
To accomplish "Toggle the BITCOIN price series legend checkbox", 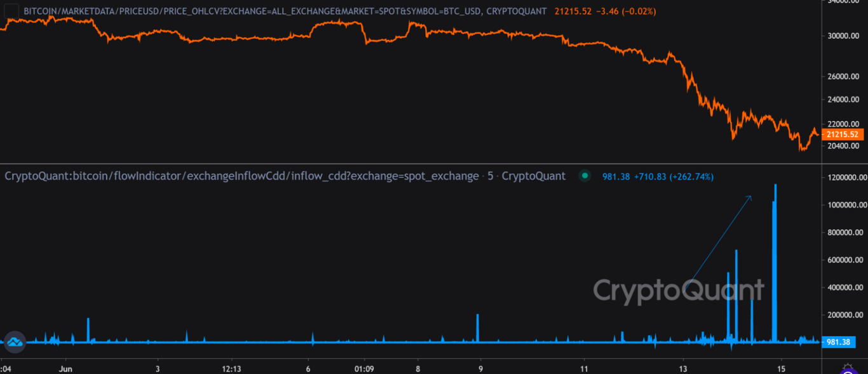I will point(11,11).
